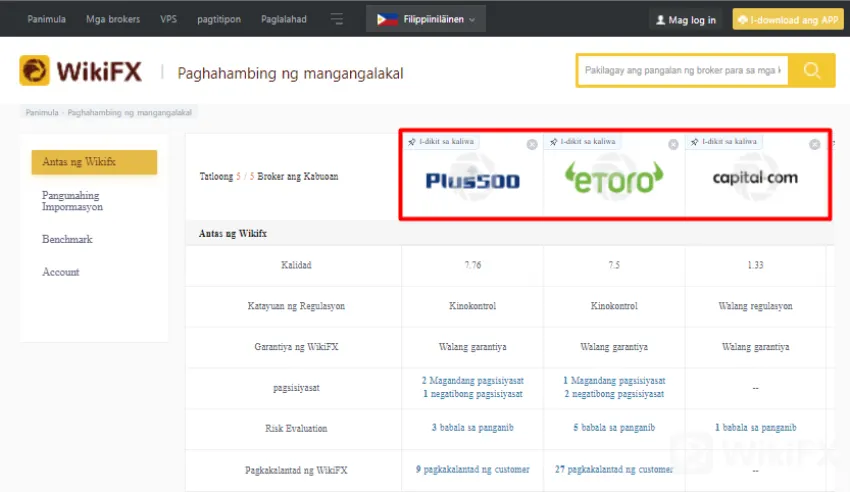Select Antas ng Wikifx sidebar tab

94,162
